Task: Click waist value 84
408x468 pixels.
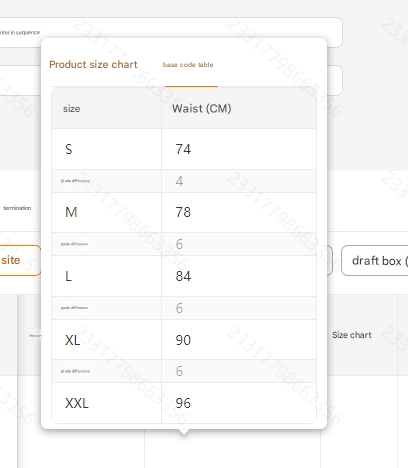Action: (x=183, y=276)
